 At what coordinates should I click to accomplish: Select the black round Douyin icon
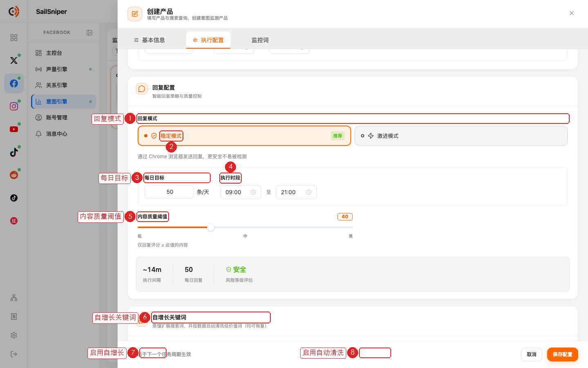[14, 198]
